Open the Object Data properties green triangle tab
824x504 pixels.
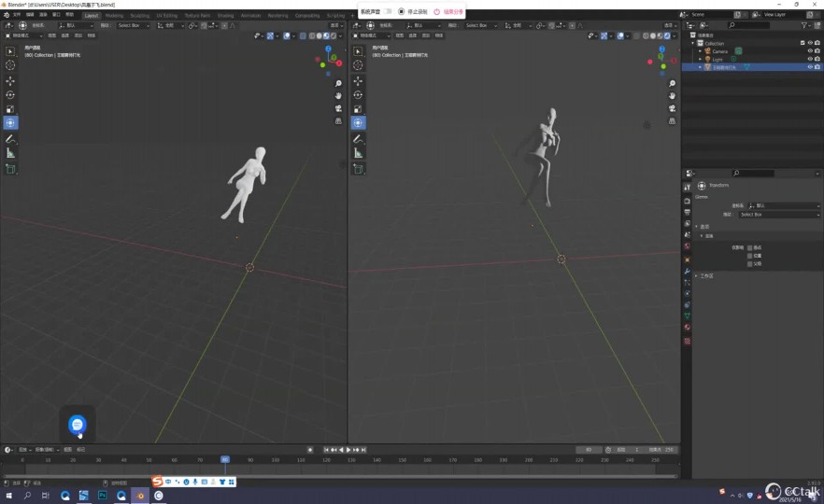click(x=687, y=316)
